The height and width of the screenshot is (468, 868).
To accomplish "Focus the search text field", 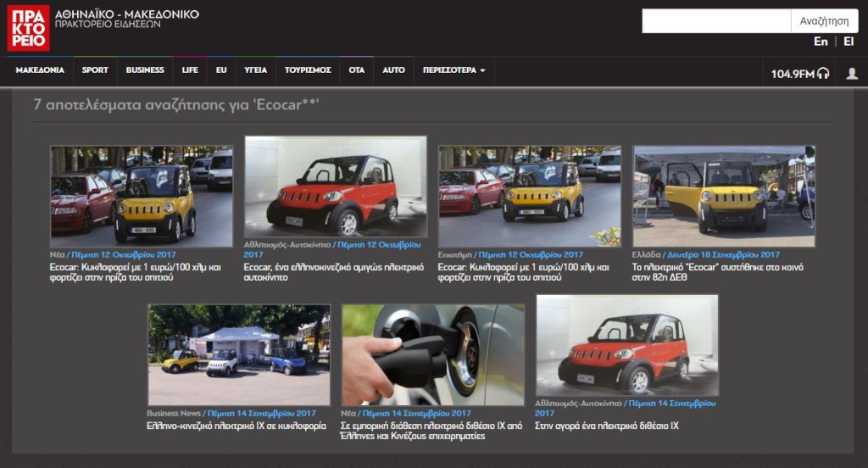I will click(x=716, y=21).
